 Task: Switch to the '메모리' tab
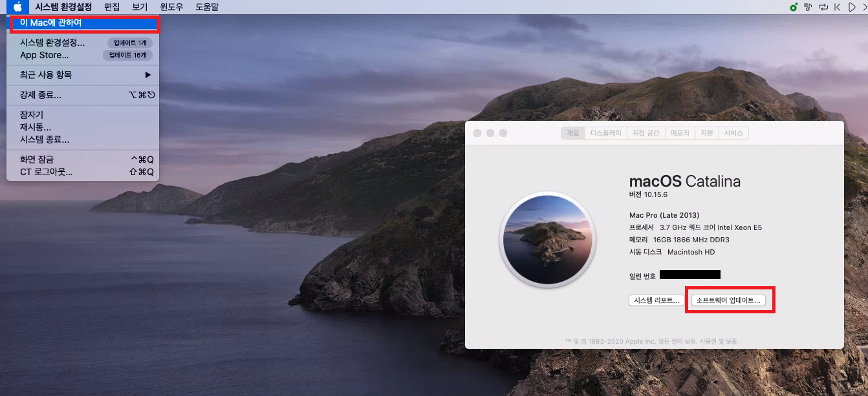pos(680,133)
